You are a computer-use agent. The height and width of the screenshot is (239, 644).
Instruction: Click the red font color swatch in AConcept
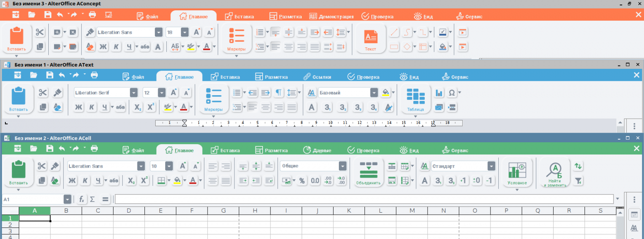206,47
